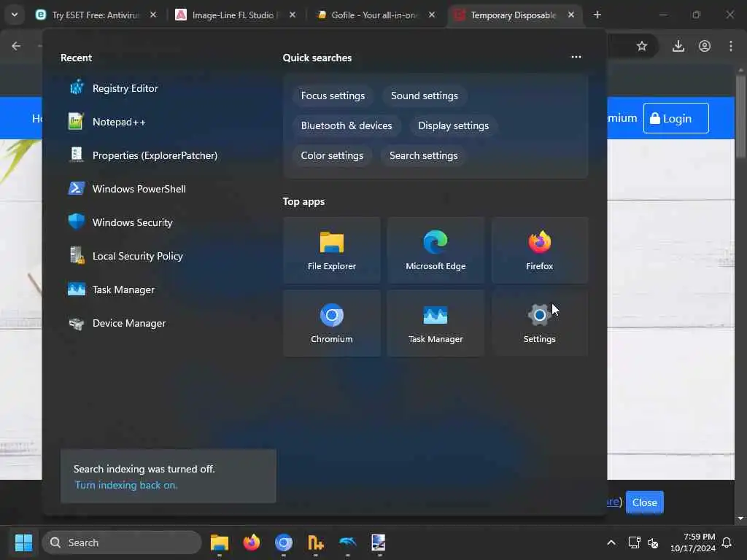Select Search settings quick search
This screenshot has width=747, height=560.
coord(423,156)
